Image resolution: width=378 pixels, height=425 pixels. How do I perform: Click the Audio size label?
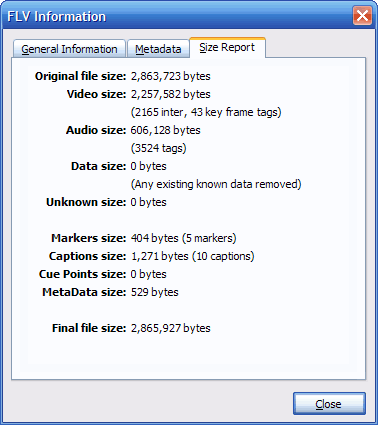pyautogui.click(x=96, y=130)
